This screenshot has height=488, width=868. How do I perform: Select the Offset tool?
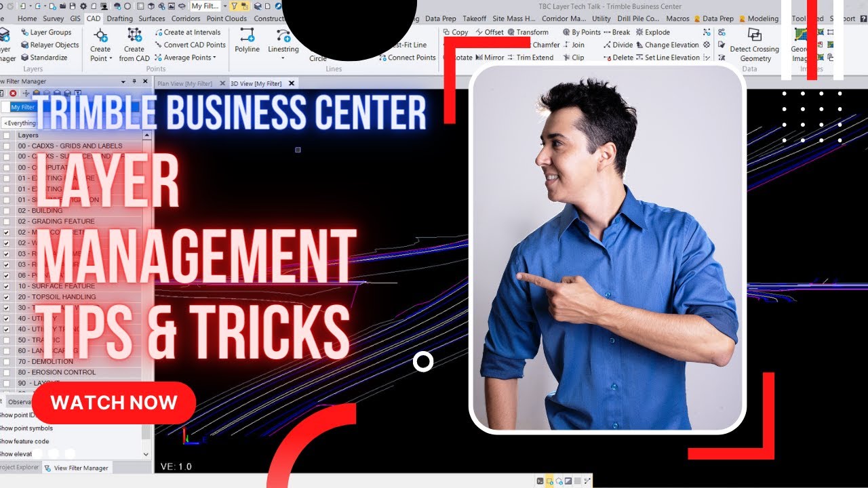pos(490,32)
